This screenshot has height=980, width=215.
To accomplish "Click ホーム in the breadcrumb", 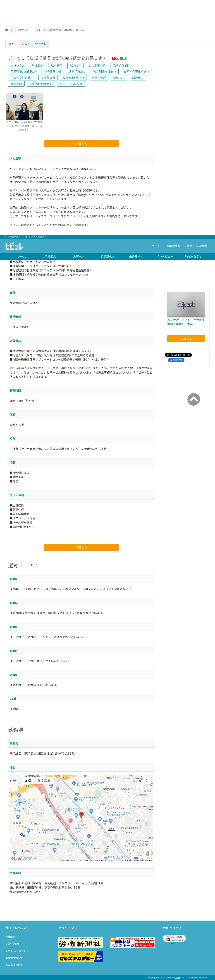I will point(9,30).
